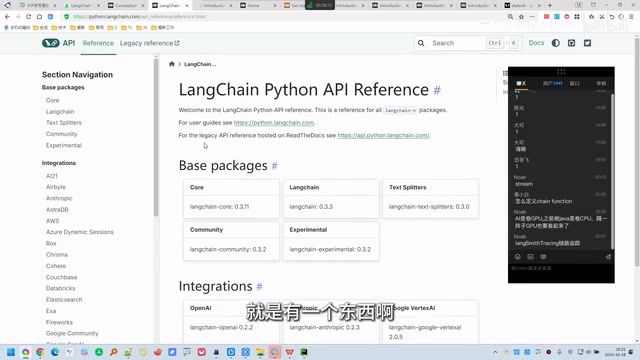The width and height of the screenshot is (640, 360).
Task: Select Community in Section Navigation
Action: coord(61,134)
